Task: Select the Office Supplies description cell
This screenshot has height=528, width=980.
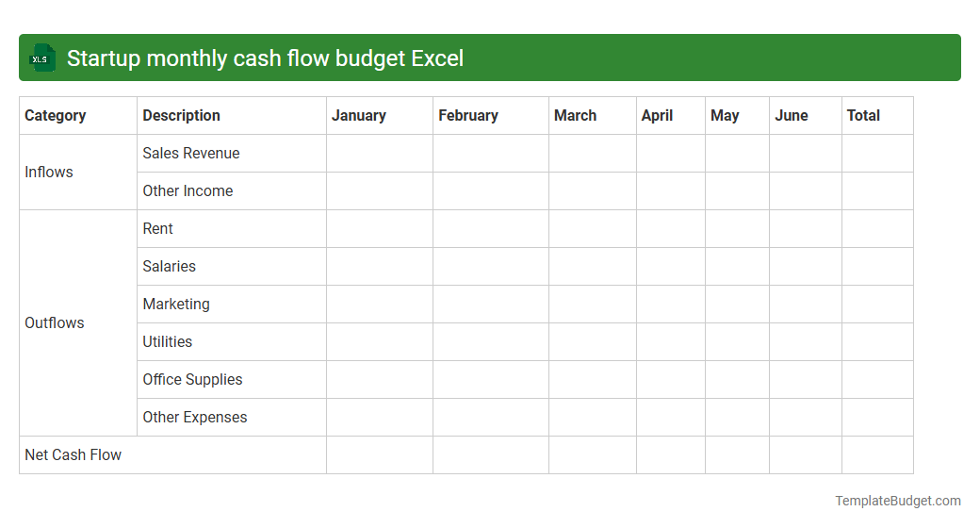Action: (x=231, y=380)
